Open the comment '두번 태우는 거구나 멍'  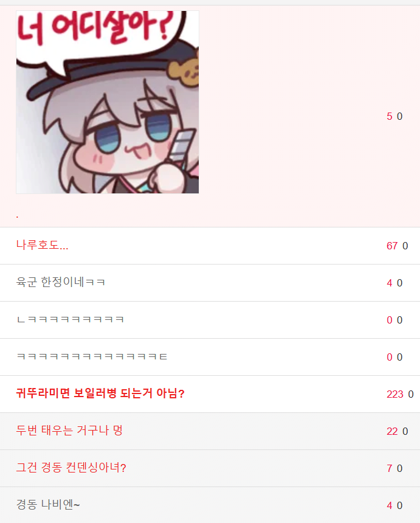click(x=69, y=431)
